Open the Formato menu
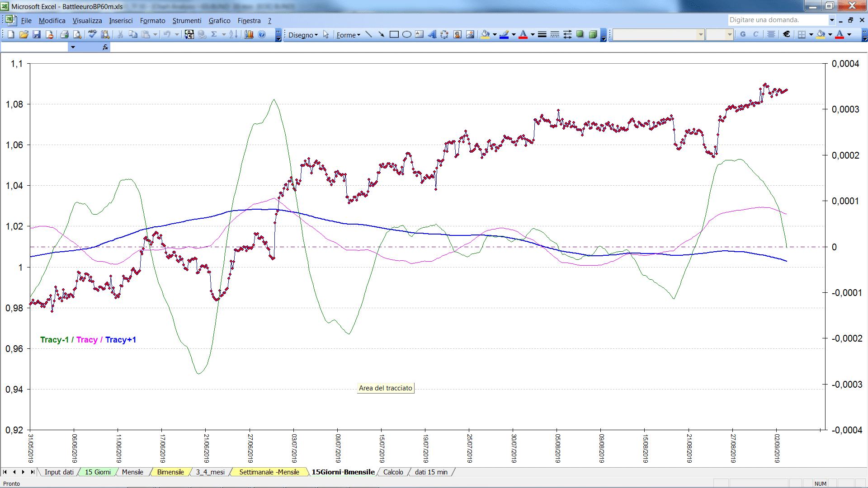 (153, 20)
